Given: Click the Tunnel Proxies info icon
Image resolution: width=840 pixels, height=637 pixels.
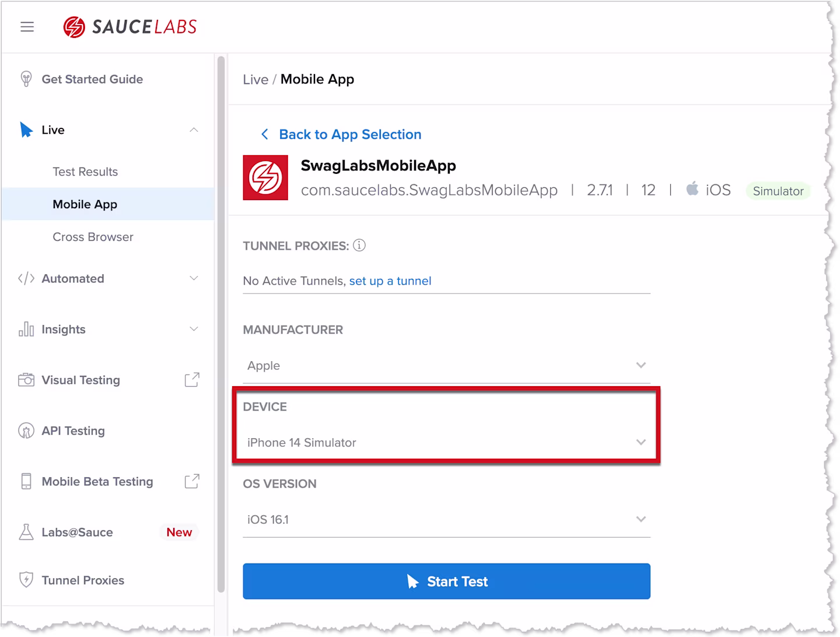Looking at the screenshot, I should (x=359, y=246).
